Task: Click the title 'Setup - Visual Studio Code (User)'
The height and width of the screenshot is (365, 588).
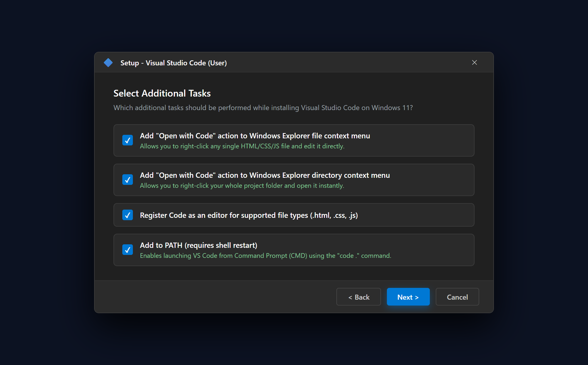Action: pyautogui.click(x=173, y=63)
